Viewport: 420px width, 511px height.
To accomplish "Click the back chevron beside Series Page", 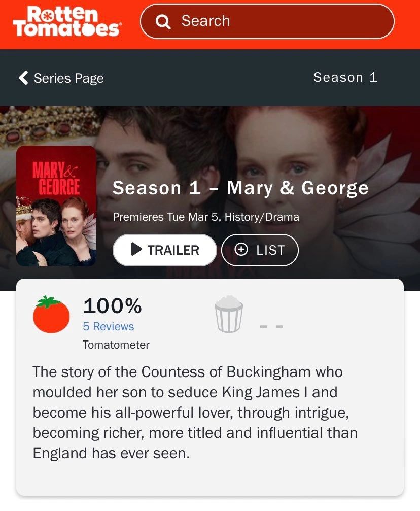I will [23, 78].
